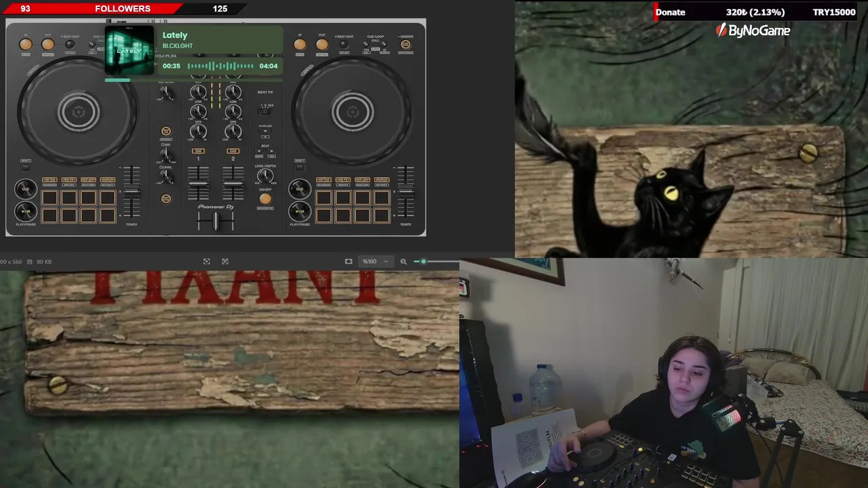Click the channel 2 CFX knob
868x488 pixels.
(233, 130)
